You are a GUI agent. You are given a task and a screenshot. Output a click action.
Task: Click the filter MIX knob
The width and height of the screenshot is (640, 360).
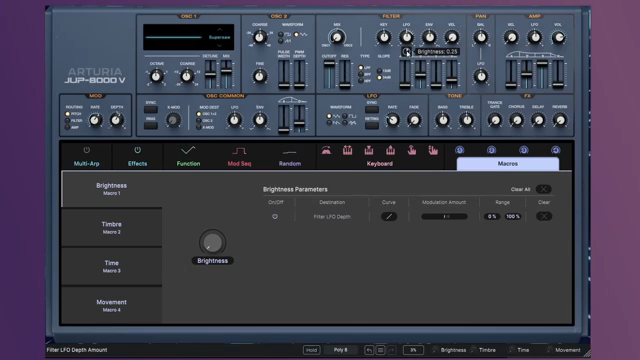[337, 37]
